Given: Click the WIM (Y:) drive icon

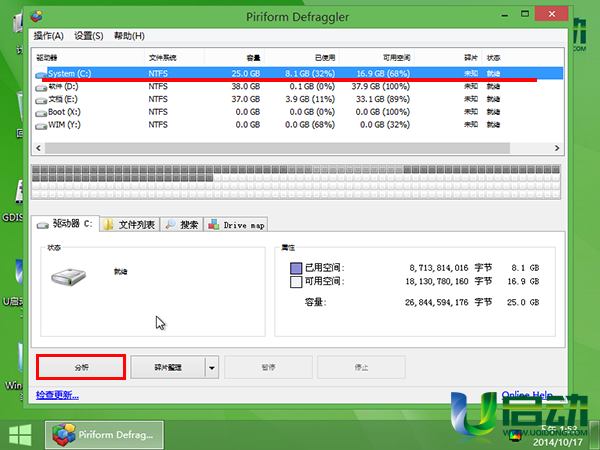Looking at the screenshot, I should pos(41,126).
